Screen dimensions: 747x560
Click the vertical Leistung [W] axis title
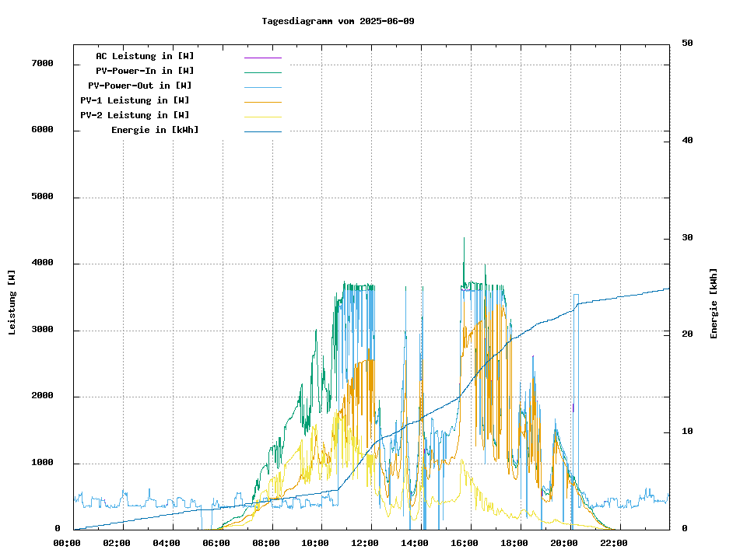point(12,303)
